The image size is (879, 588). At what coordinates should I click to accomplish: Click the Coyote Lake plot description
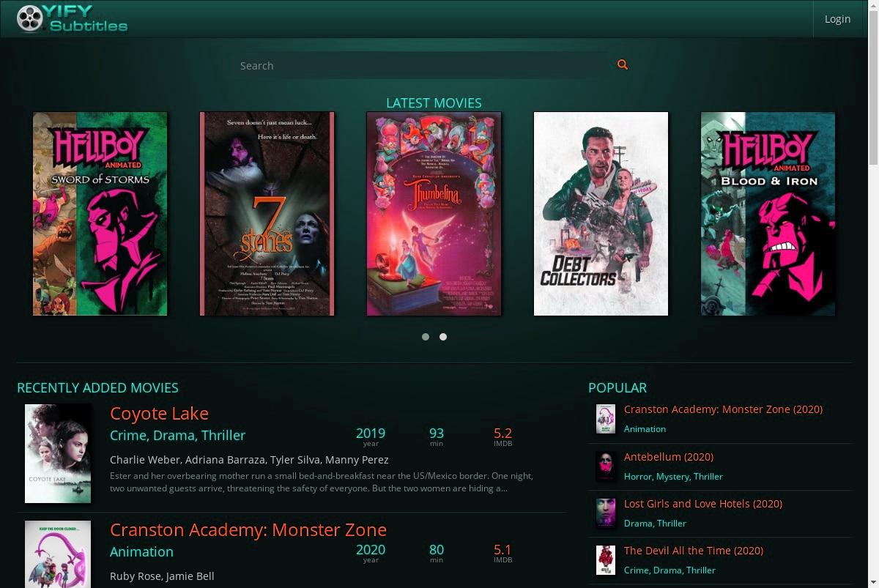322,482
